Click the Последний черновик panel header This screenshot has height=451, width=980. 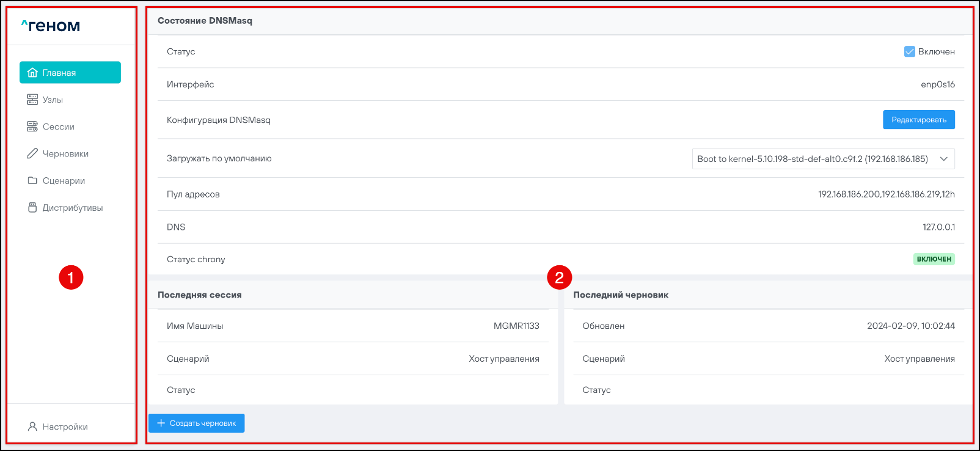[x=620, y=295]
